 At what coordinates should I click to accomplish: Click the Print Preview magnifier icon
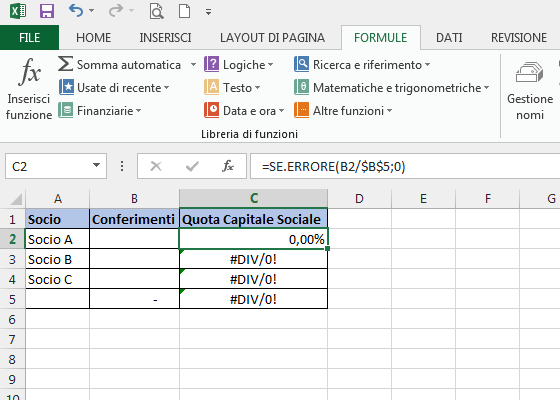pos(156,11)
